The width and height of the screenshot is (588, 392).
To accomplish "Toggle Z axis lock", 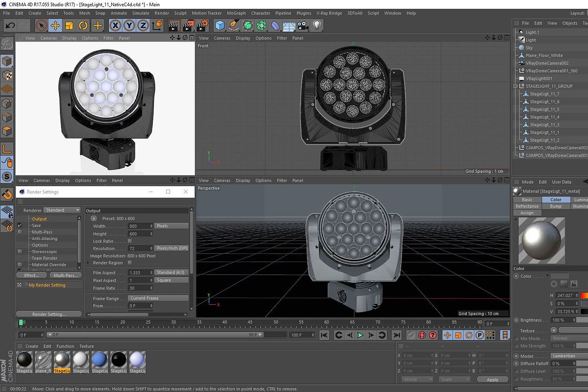I will [x=143, y=25].
